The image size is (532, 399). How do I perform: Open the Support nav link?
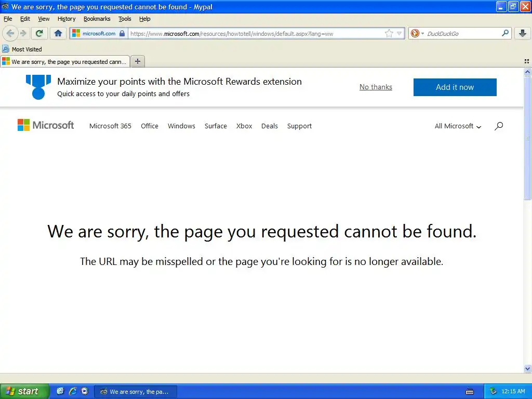click(x=299, y=126)
